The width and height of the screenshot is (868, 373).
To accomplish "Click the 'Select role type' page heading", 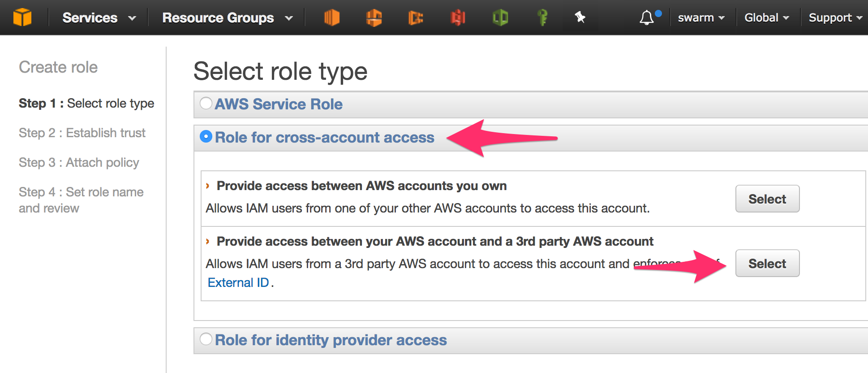I will [x=280, y=72].
